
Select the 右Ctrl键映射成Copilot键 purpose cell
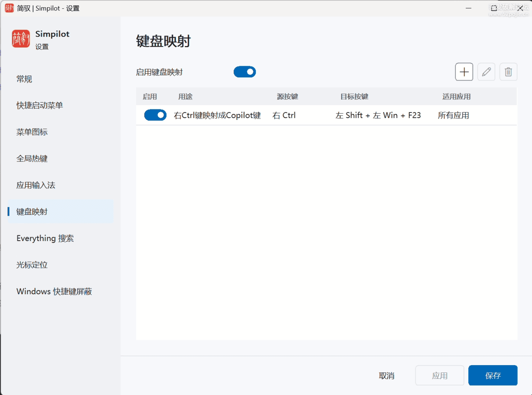pyautogui.click(x=217, y=115)
